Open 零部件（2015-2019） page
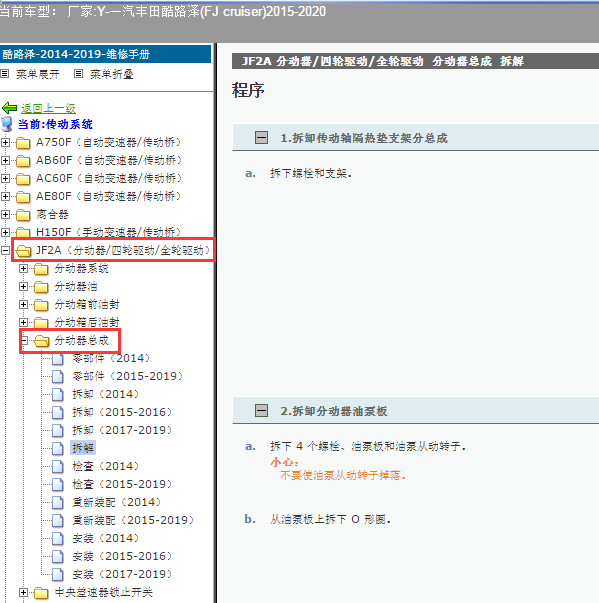 point(128,376)
